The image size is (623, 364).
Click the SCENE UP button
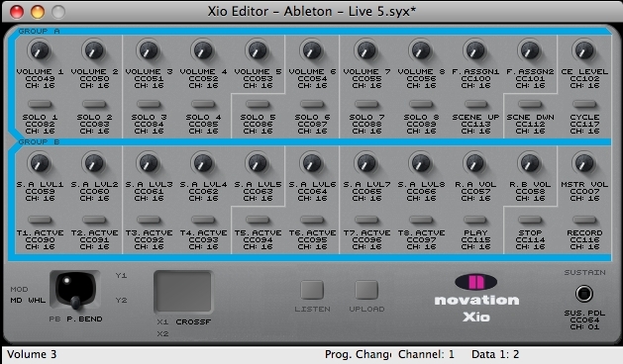475,105
